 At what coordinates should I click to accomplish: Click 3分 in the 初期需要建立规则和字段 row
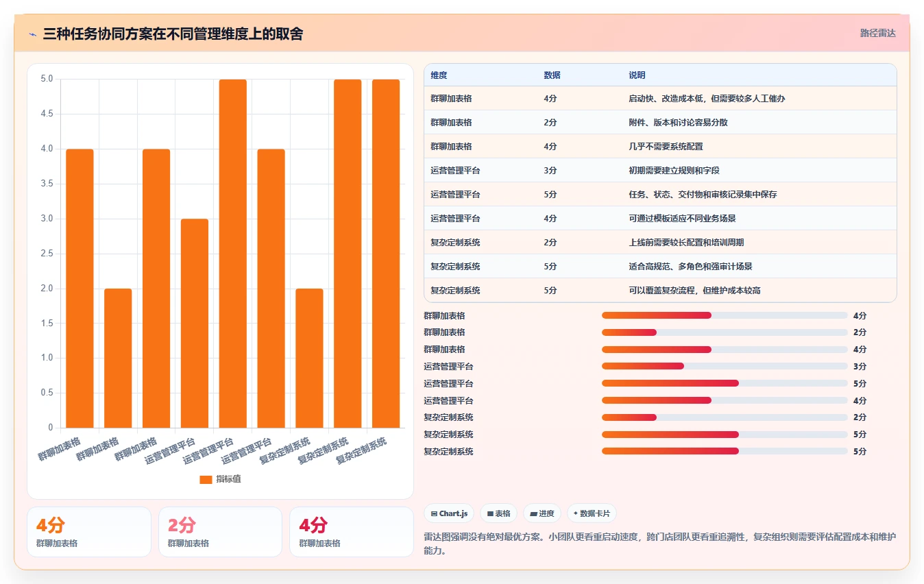tap(550, 171)
